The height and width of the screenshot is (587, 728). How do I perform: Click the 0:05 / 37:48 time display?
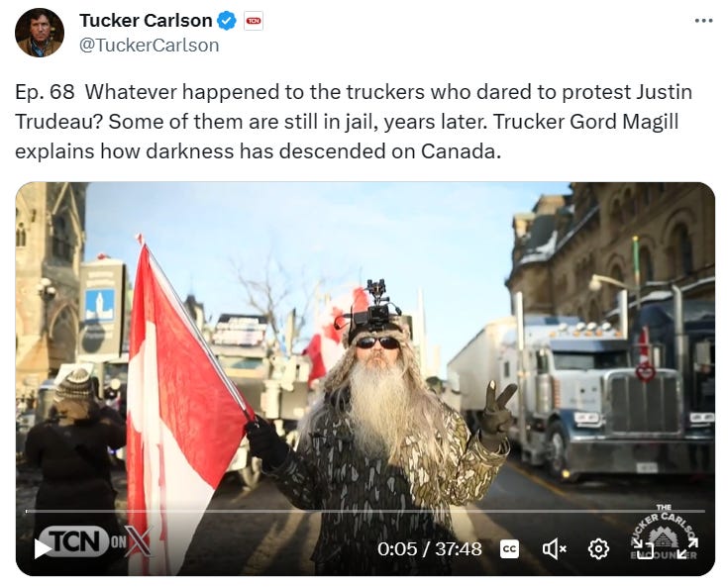coord(430,549)
